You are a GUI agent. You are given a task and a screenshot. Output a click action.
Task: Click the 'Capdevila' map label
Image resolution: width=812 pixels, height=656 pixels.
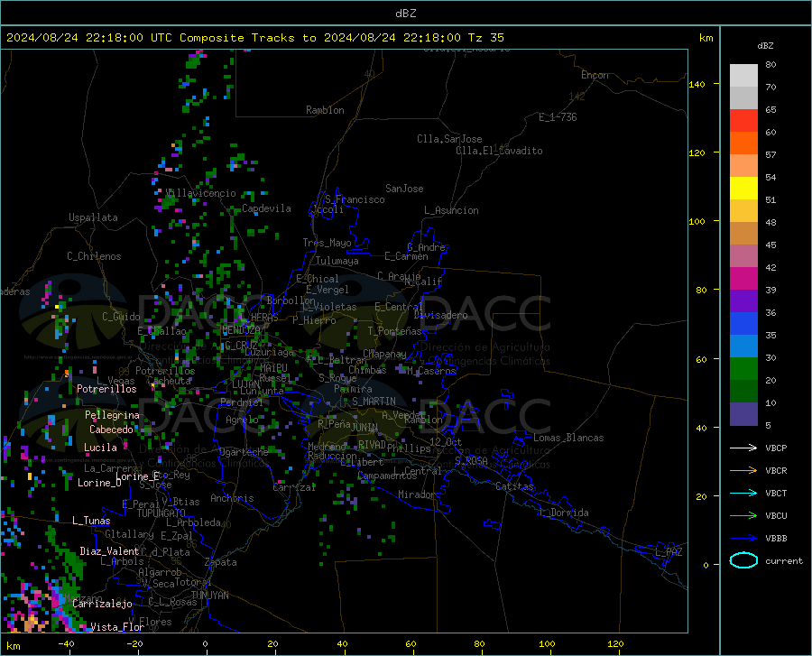click(x=266, y=208)
